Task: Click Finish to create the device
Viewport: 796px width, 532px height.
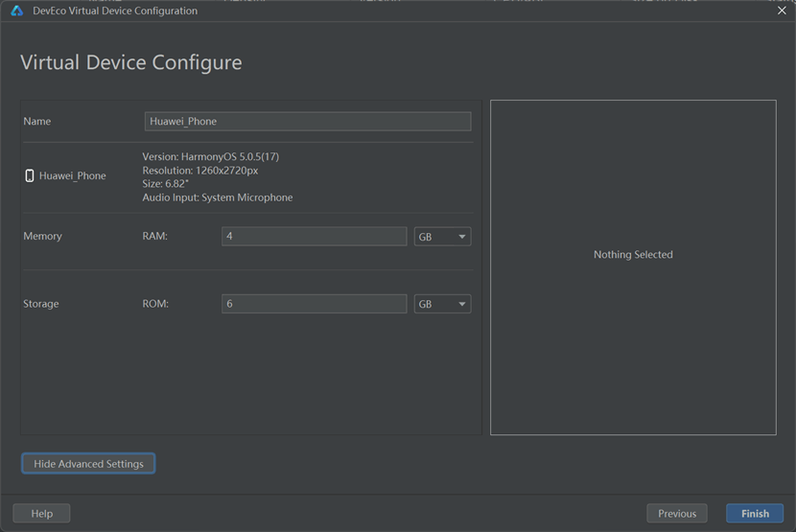Action: [755, 513]
